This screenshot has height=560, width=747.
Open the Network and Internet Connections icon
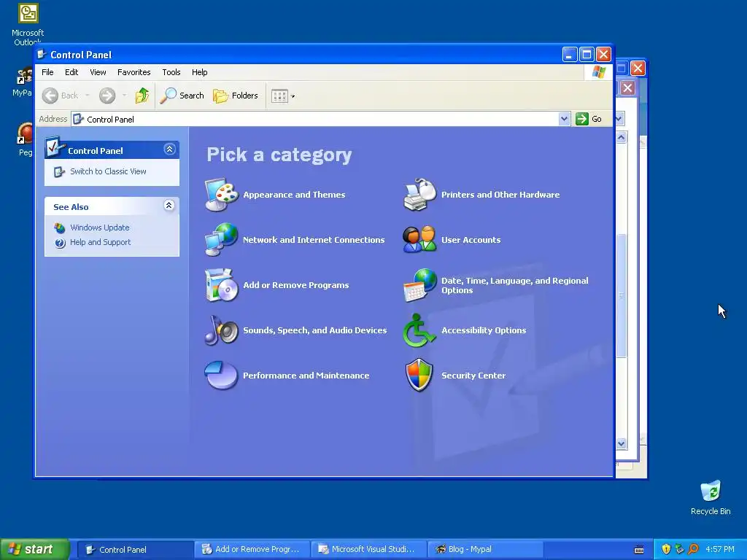tap(222, 239)
